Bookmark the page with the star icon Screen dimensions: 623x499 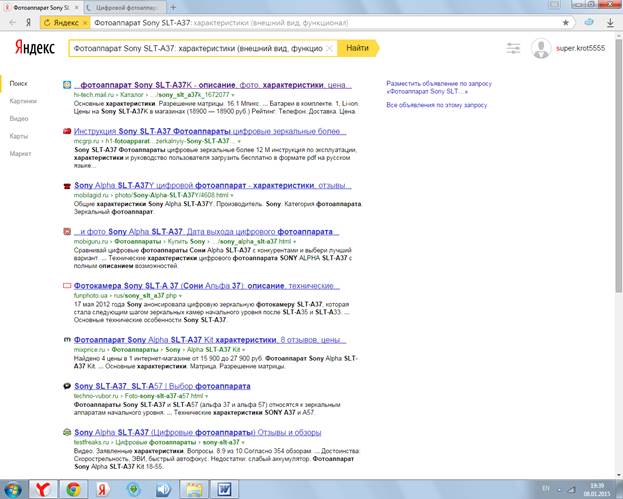tap(565, 23)
